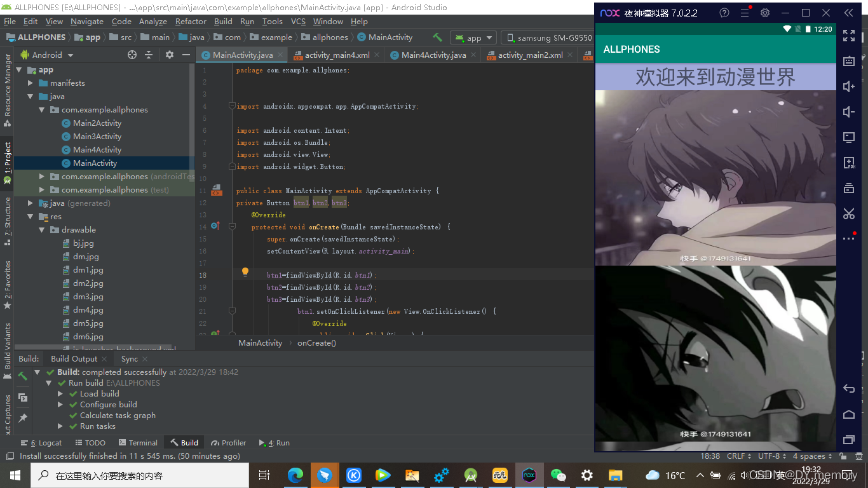Viewport: 868px width, 488px height.
Task: Click Nox screenshot scissors icon
Action: click(x=849, y=213)
